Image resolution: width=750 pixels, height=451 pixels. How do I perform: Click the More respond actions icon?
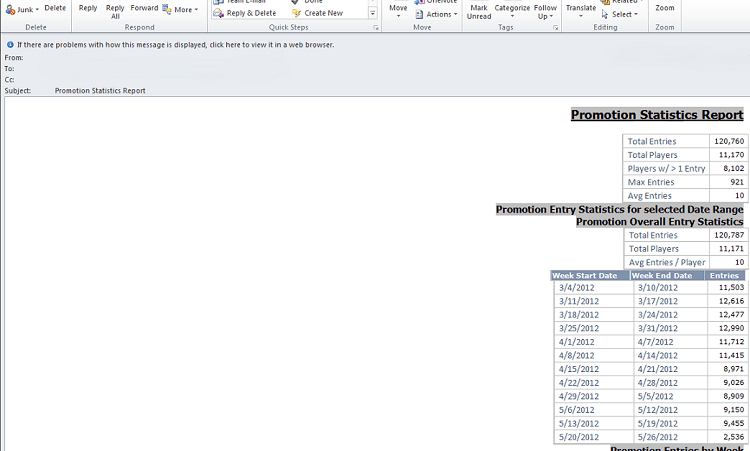[x=167, y=9]
